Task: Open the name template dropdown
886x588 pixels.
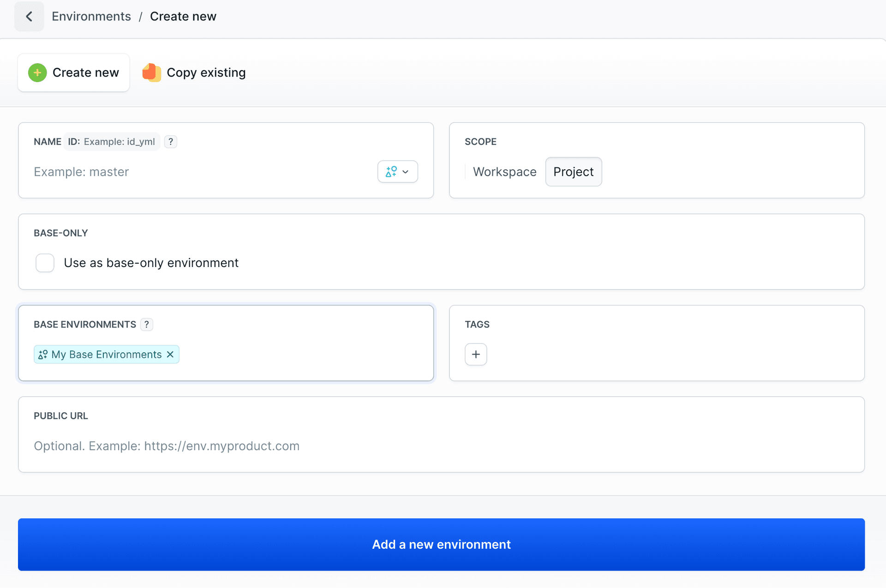Action: (x=397, y=172)
